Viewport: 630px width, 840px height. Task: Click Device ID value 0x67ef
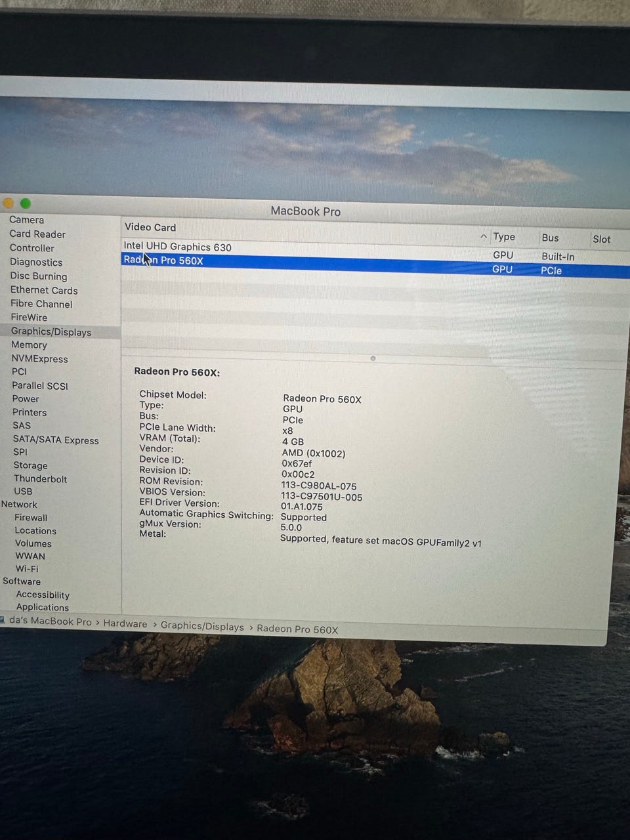pyautogui.click(x=297, y=464)
